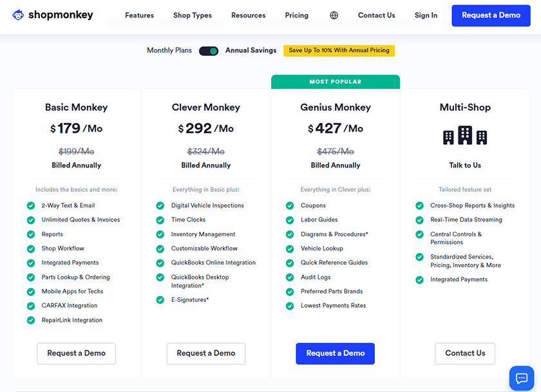The height and width of the screenshot is (392, 541).
Task: Click checkmark icon beside Inventory Management
Action: pos(160,234)
